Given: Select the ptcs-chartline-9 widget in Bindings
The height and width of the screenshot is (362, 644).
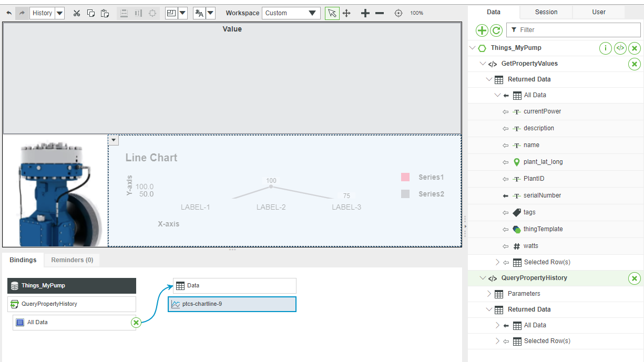Looking at the screenshot, I should [232, 304].
